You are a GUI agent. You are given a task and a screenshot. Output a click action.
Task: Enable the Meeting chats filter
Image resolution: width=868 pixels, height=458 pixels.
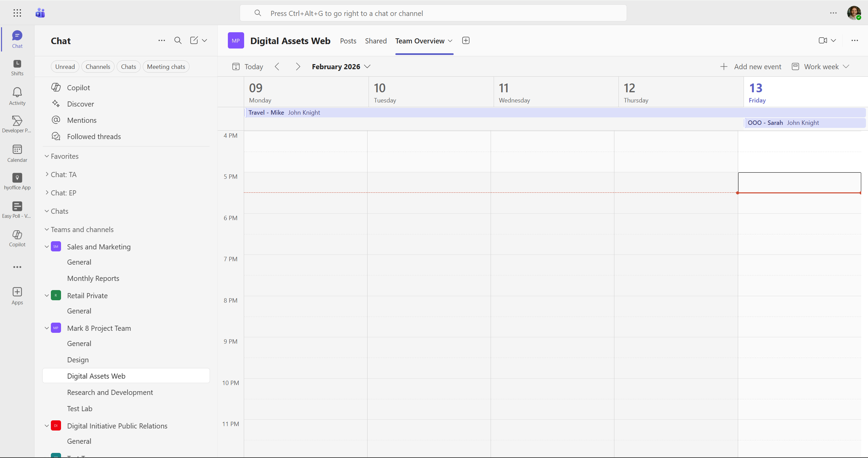(166, 66)
